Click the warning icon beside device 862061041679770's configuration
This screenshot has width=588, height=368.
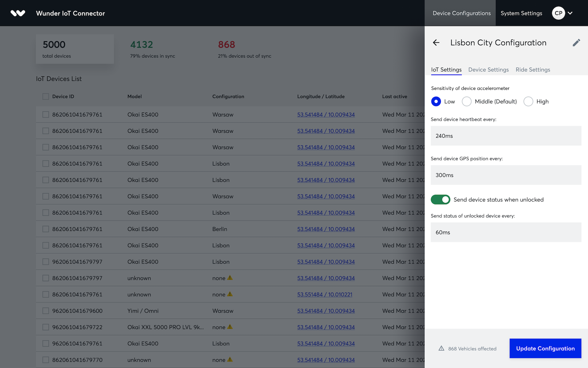[x=231, y=360]
